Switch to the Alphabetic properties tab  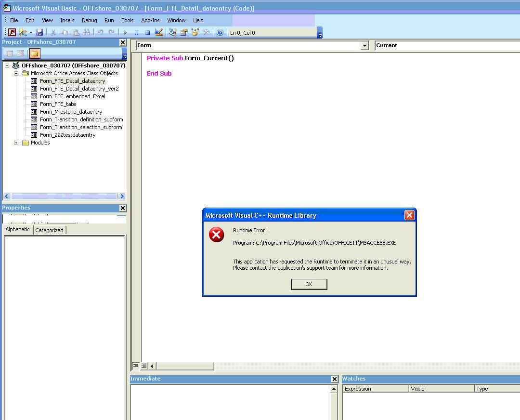coord(18,229)
